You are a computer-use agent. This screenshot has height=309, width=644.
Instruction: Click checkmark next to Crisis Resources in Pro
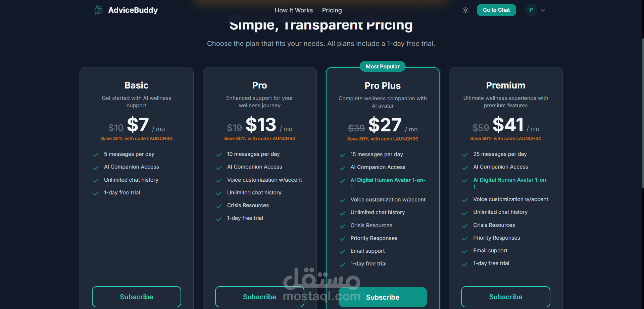(219, 206)
